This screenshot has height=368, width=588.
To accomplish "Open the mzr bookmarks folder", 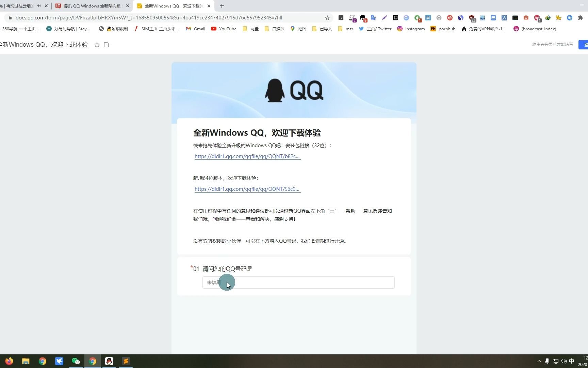I will click(345, 29).
